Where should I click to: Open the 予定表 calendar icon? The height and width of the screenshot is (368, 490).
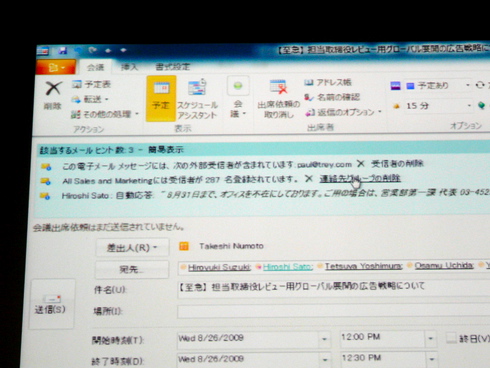[x=77, y=85]
